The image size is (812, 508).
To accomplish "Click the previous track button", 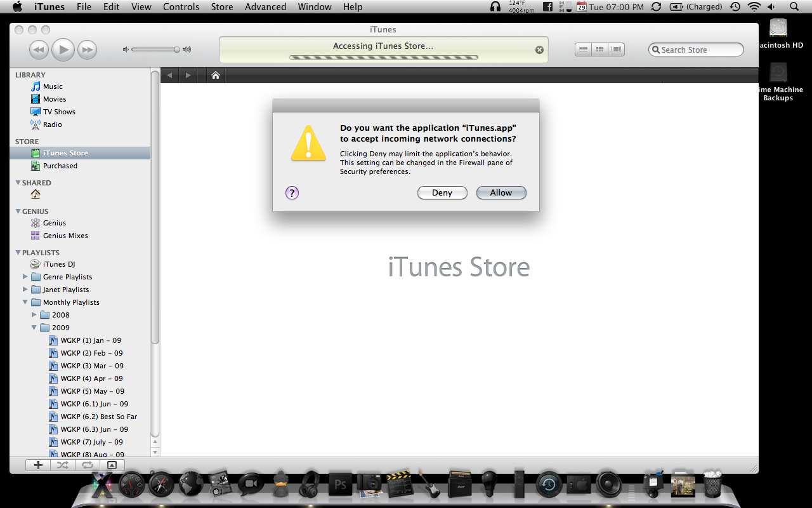I will click(x=39, y=50).
